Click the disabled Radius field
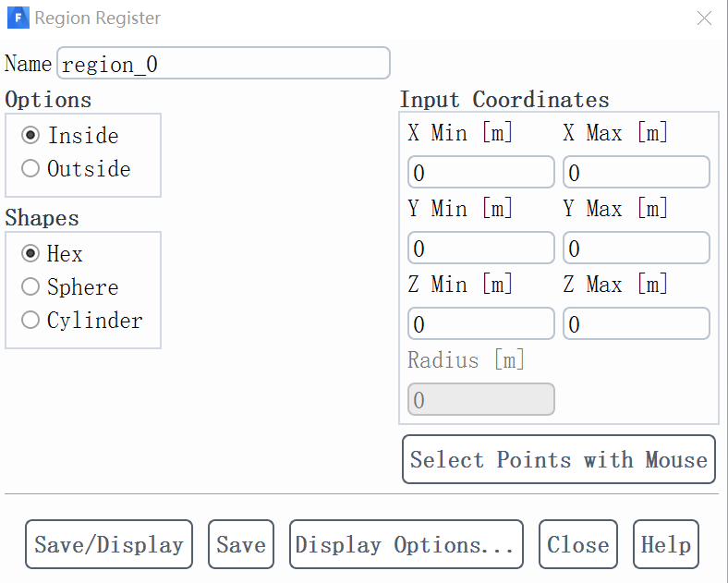Viewport: 728px width, 583px height. click(480, 400)
